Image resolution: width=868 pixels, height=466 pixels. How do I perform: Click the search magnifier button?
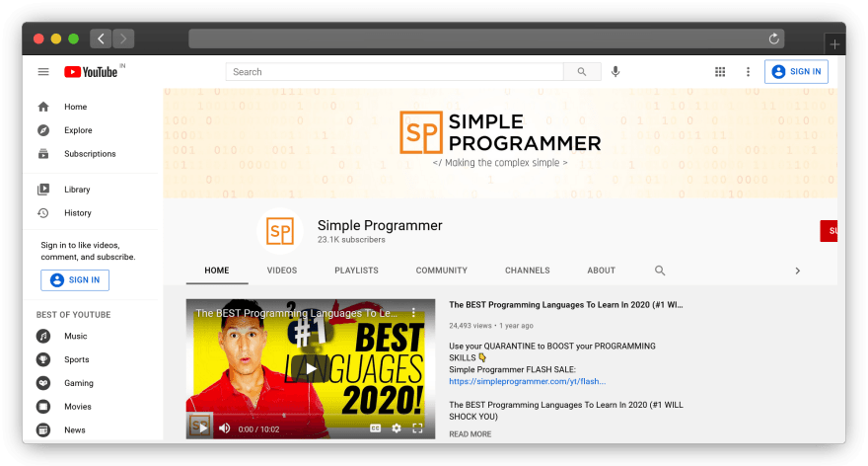(x=582, y=72)
